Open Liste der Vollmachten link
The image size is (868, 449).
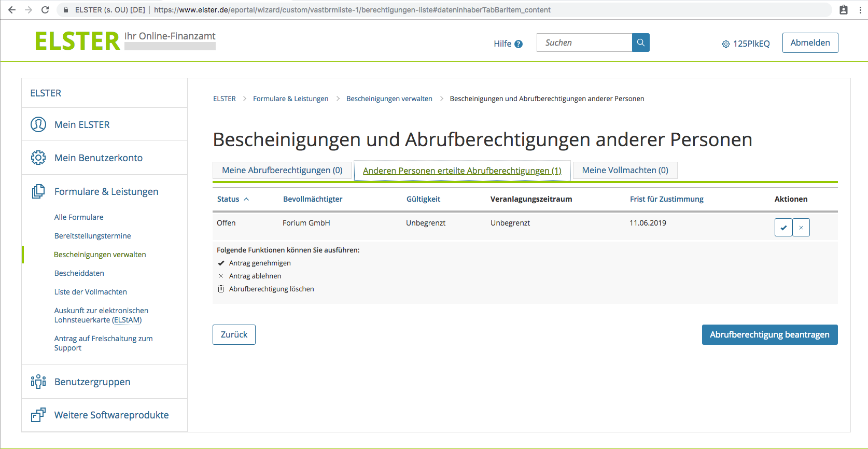[x=90, y=292]
